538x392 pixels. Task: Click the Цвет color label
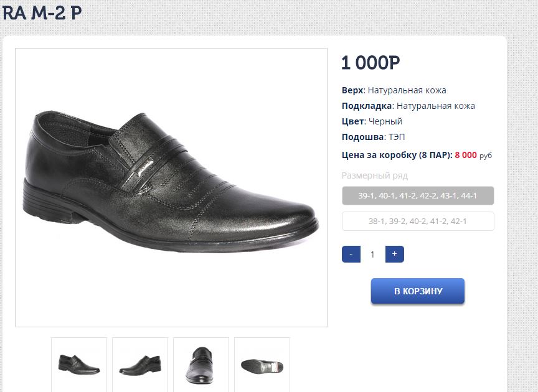(352, 121)
